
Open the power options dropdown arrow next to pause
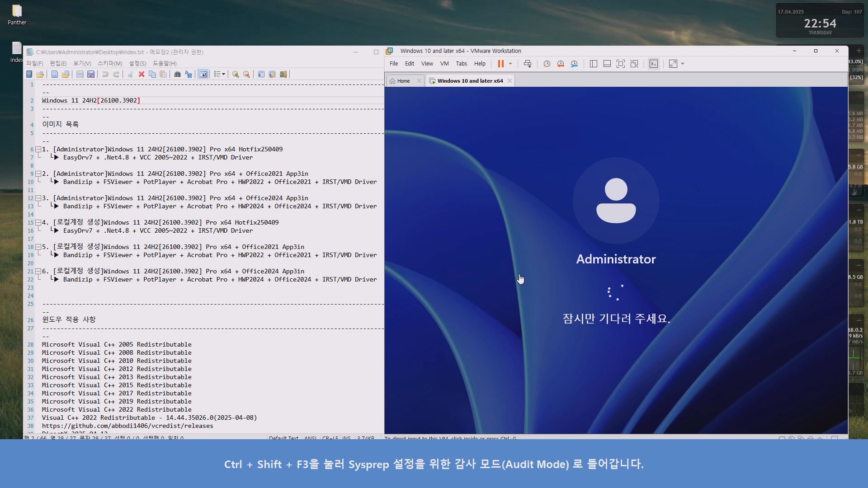510,64
